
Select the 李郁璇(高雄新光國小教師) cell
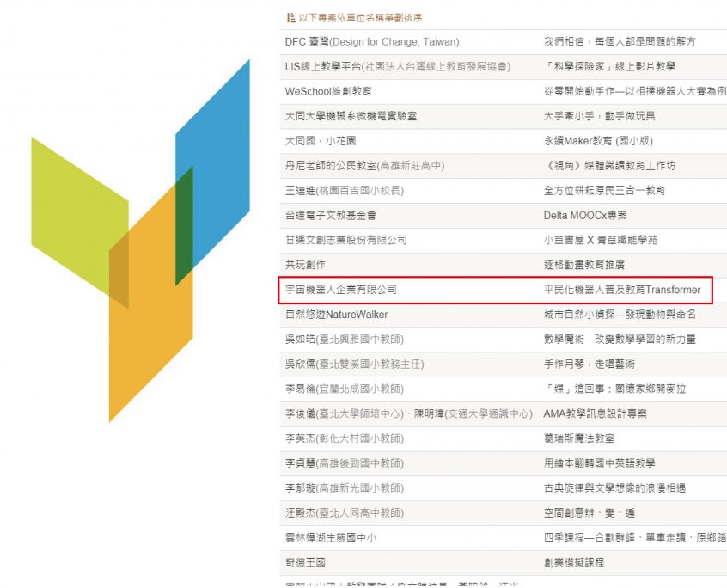[x=344, y=488]
